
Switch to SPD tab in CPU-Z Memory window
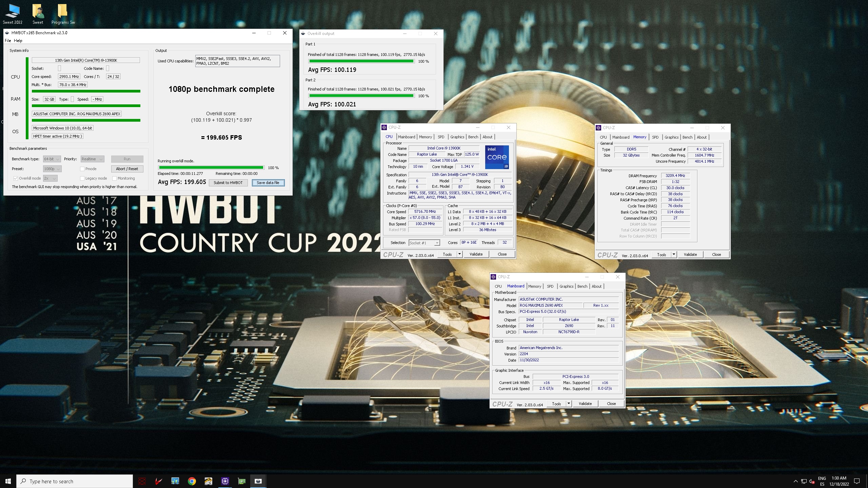pos(655,137)
